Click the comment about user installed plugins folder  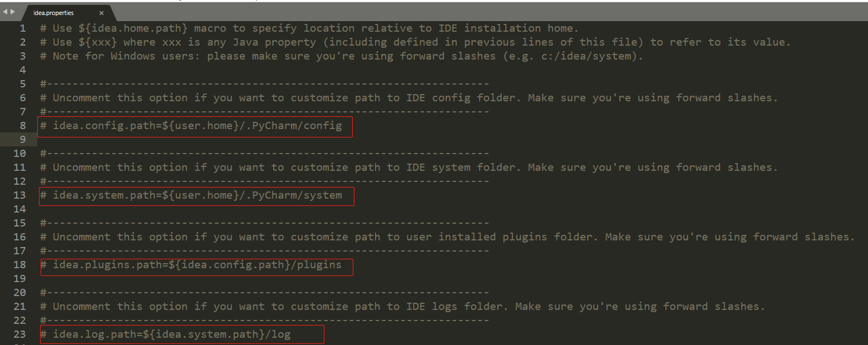[447, 236]
